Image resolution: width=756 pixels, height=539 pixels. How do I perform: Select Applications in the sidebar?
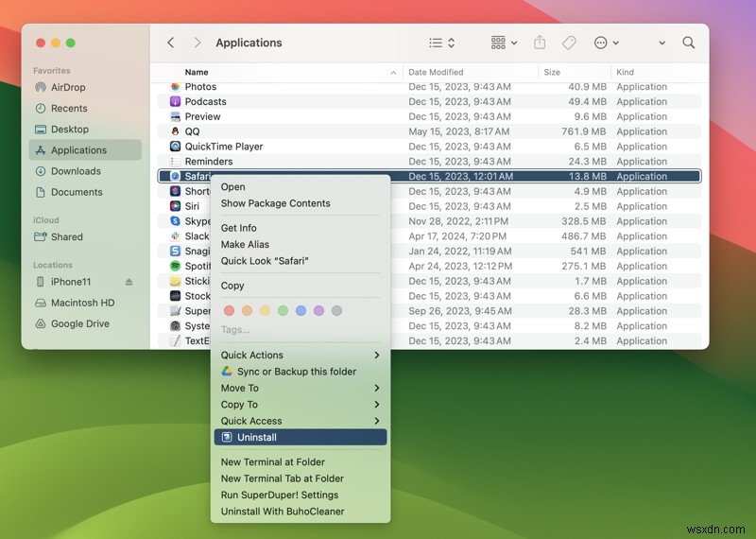(85, 150)
